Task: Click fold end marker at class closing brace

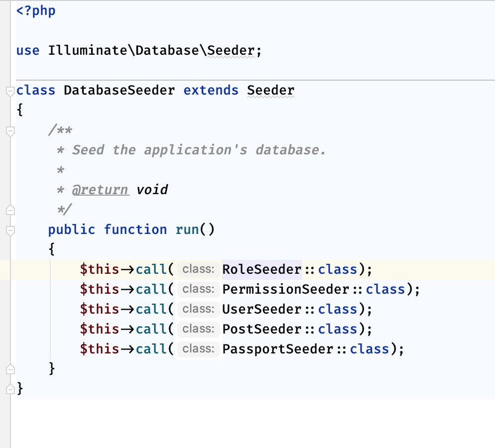Action: click(x=10, y=389)
